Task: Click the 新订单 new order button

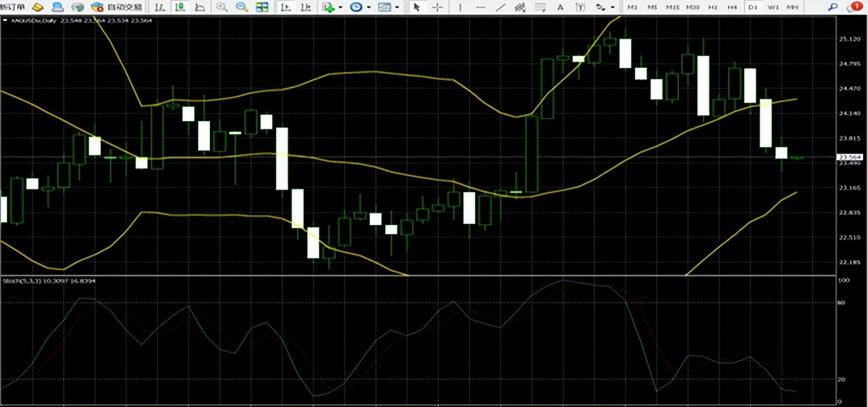Action: (13, 7)
